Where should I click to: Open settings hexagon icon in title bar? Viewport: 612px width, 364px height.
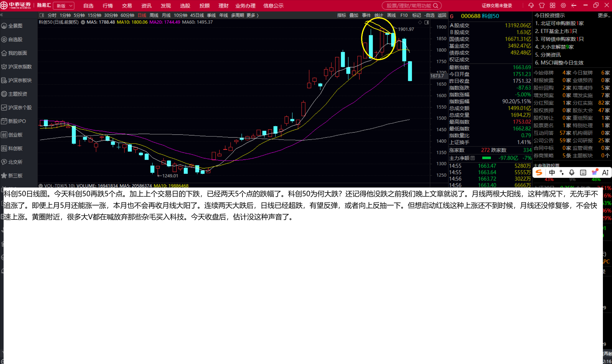pyautogui.click(x=563, y=5)
